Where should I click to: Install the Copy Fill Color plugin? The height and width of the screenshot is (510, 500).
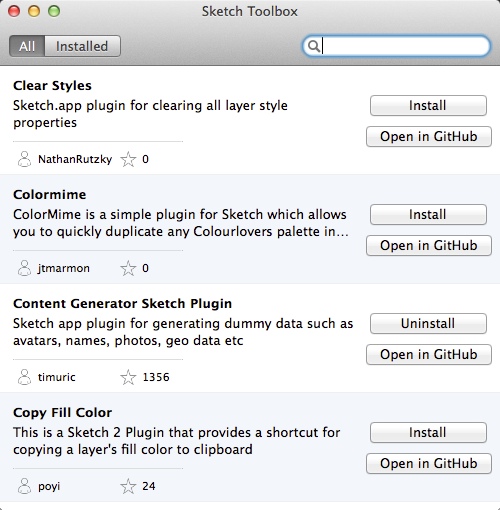tap(428, 433)
